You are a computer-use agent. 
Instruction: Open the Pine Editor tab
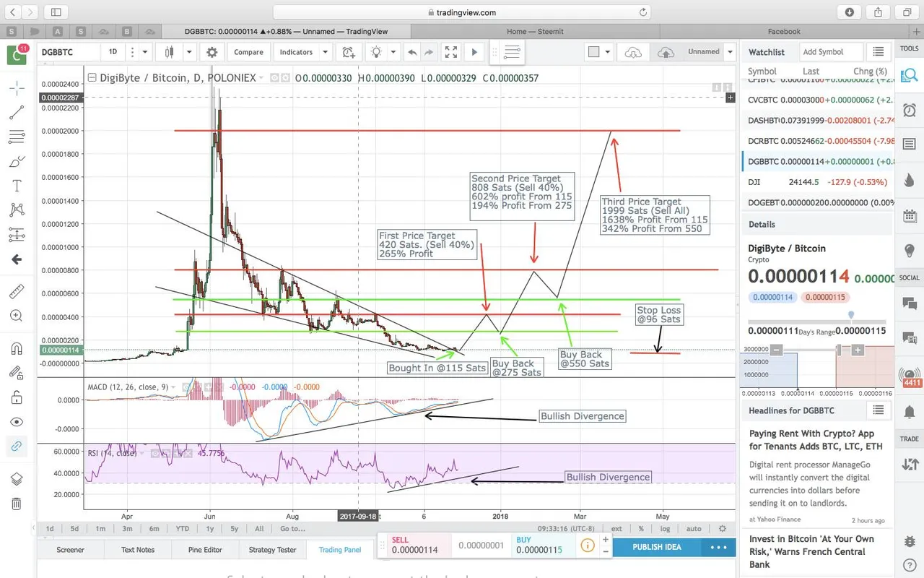(x=205, y=550)
